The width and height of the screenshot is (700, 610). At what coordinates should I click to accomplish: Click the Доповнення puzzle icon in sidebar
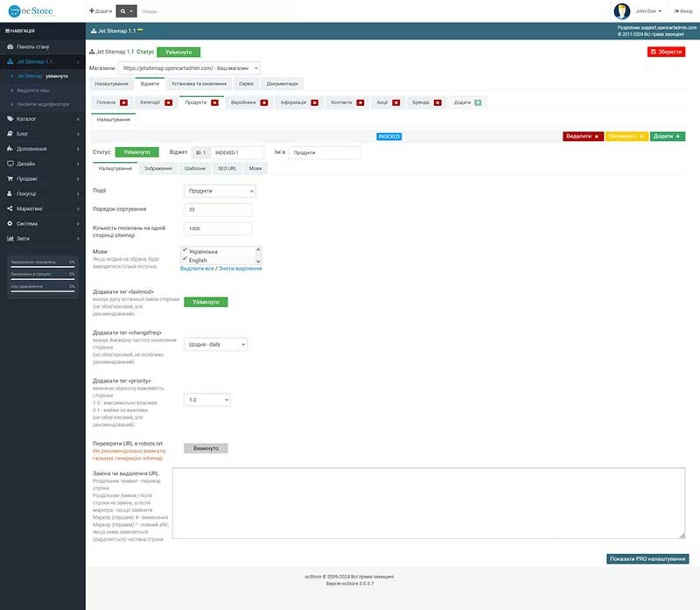click(x=10, y=149)
